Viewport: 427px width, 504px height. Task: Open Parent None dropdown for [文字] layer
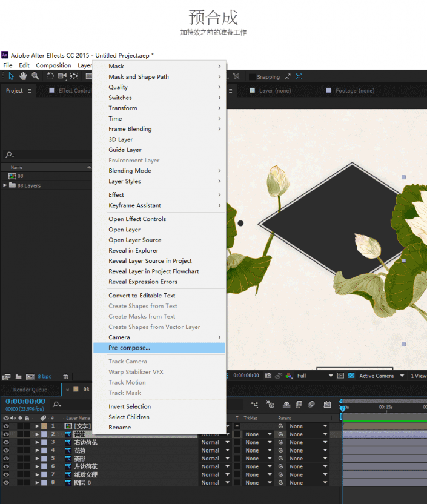click(x=308, y=426)
